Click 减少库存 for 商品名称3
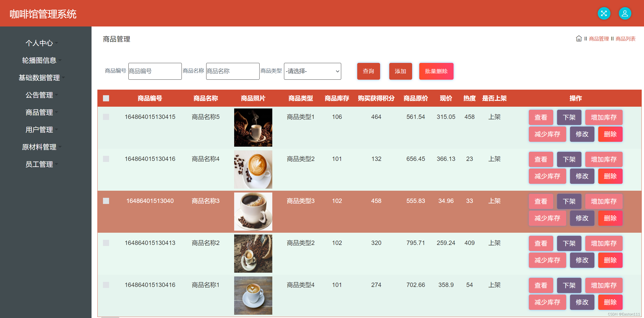 (x=547, y=218)
